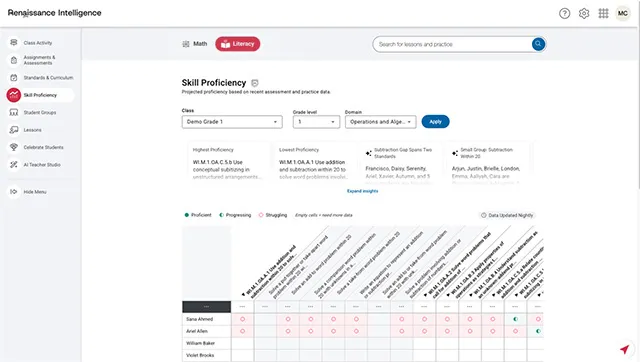The image size is (640, 362).
Task: Click the dark sort header above student names
Action: coord(206,306)
